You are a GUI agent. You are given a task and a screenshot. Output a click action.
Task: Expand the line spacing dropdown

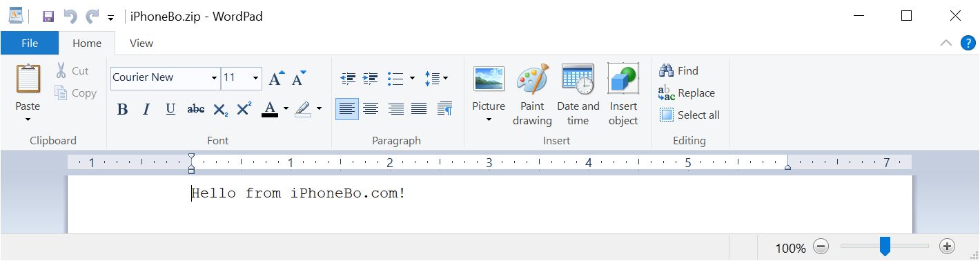pyautogui.click(x=436, y=78)
